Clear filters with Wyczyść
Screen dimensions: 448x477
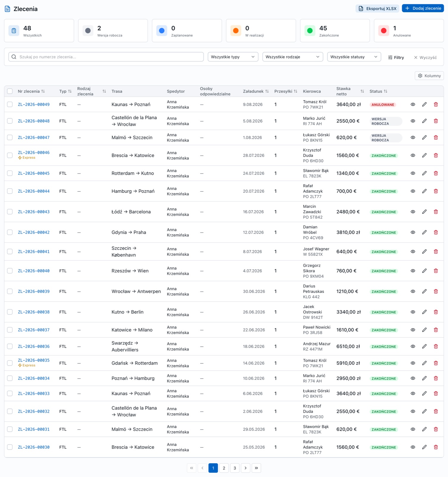pyautogui.click(x=425, y=57)
